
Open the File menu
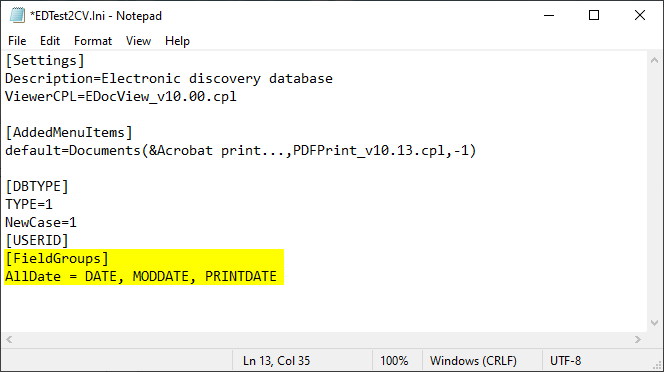[17, 41]
